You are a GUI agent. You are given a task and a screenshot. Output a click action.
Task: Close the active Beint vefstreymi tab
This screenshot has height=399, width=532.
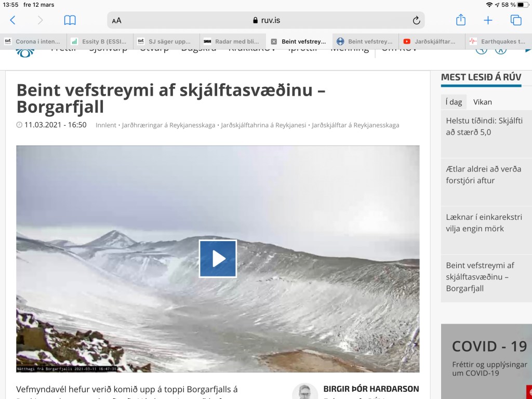pyautogui.click(x=274, y=42)
